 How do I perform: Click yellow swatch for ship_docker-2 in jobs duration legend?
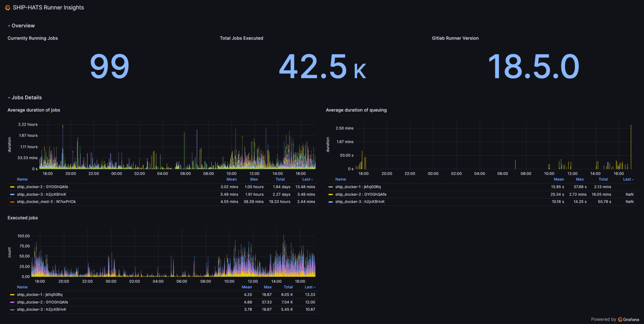[12, 187]
